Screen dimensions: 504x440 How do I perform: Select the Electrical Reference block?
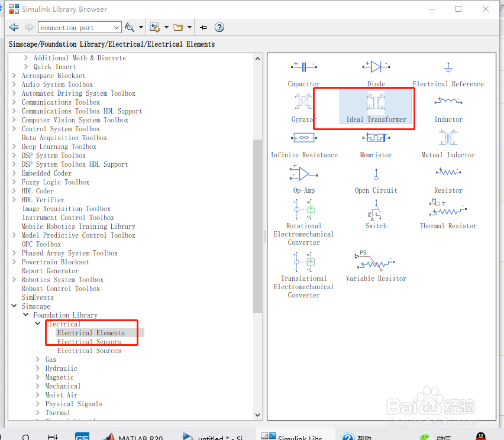[448, 73]
